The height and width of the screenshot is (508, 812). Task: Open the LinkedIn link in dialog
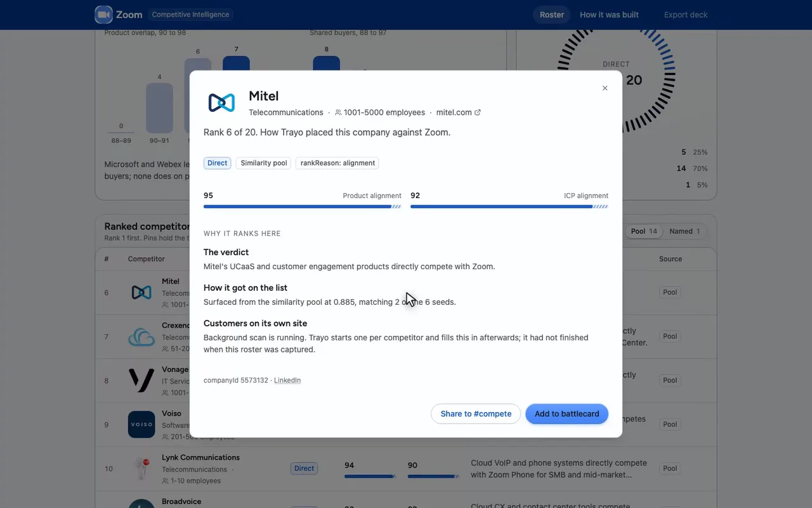click(x=287, y=380)
